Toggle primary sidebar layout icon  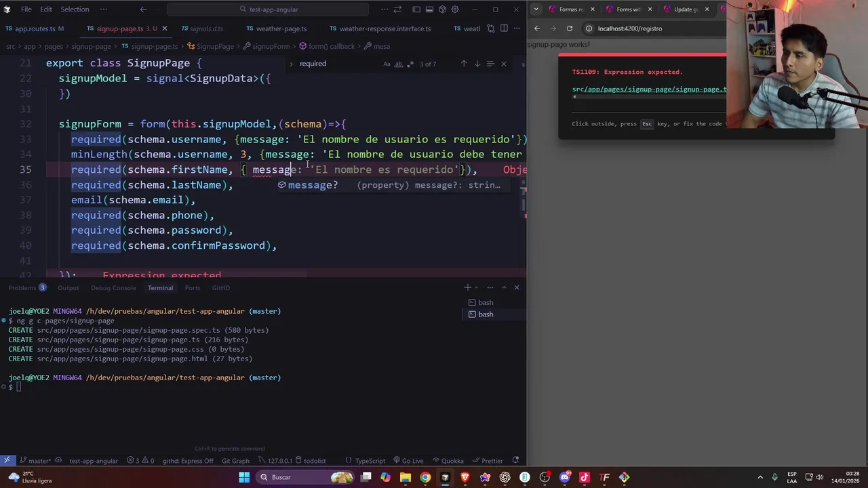tap(416, 9)
